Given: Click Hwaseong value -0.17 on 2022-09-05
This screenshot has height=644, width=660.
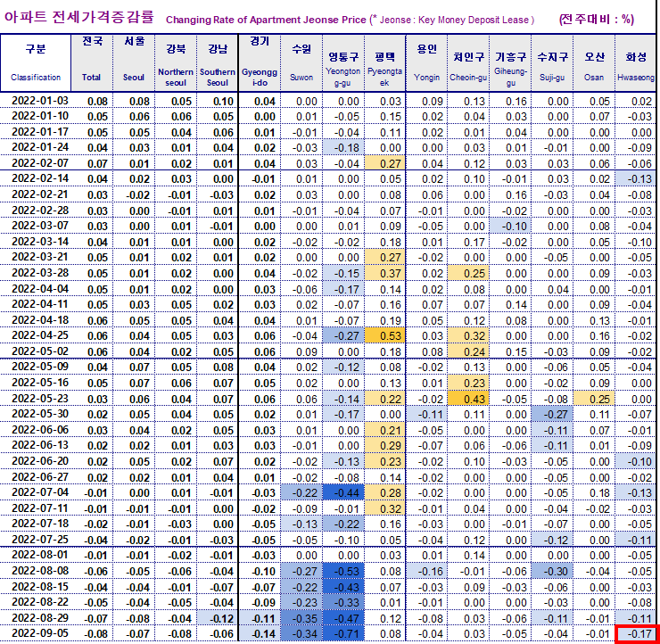Looking at the screenshot, I should (636, 634).
